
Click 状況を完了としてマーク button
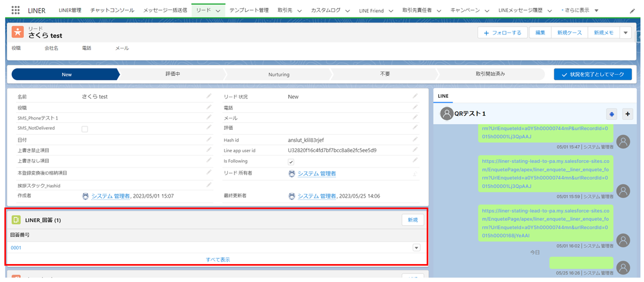pos(592,74)
